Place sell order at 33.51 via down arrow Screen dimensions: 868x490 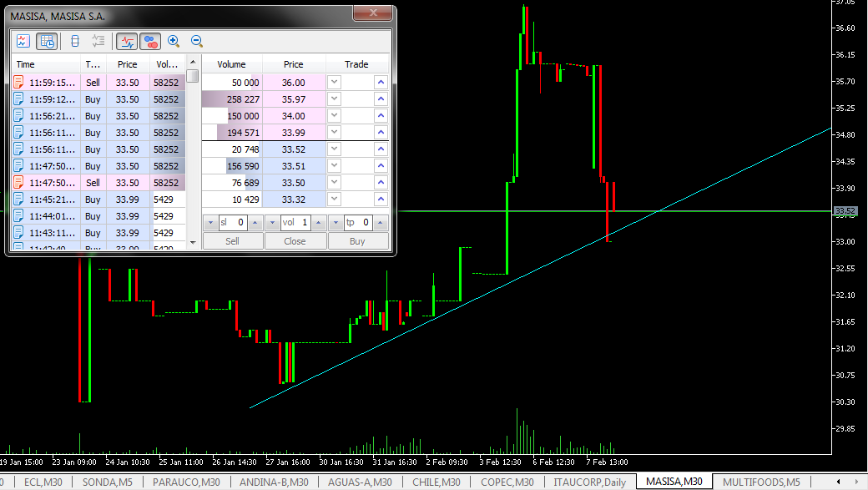(x=334, y=165)
